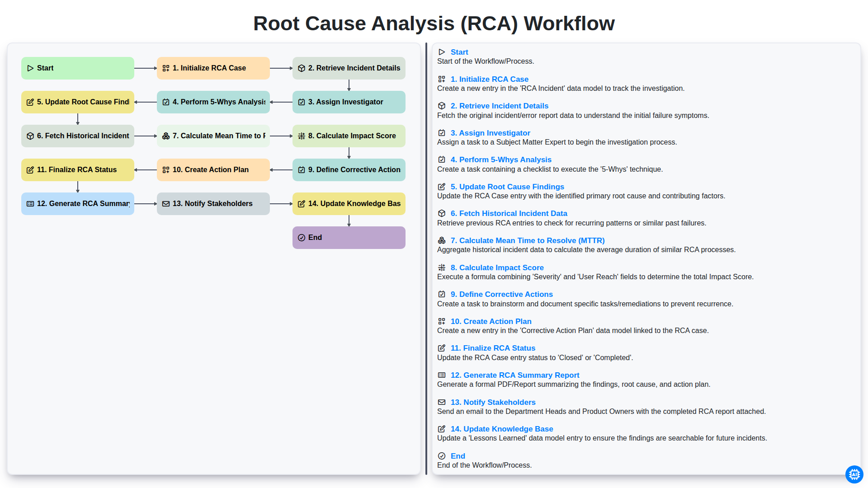Select the 1. Initialize RCA Case node label
Screen dimensions: 868x488
pos(209,68)
